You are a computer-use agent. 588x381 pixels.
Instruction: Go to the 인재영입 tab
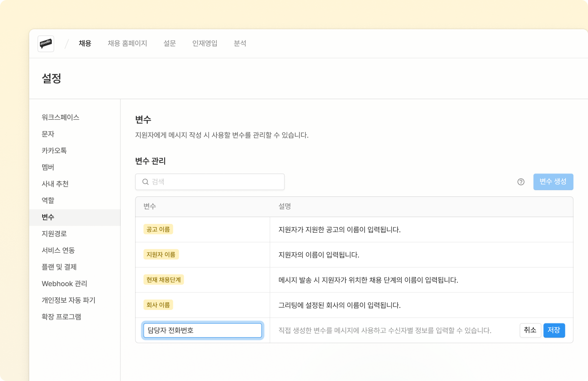click(x=205, y=43)
